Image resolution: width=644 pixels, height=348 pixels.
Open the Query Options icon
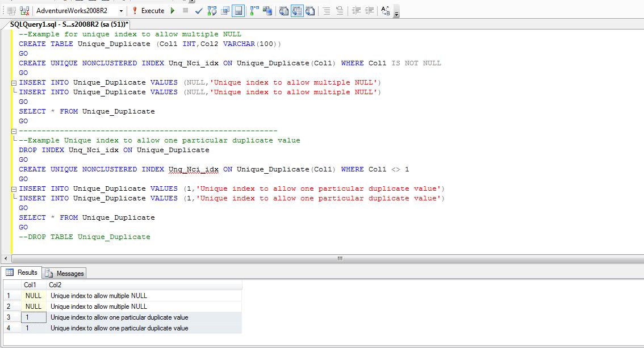224,10
